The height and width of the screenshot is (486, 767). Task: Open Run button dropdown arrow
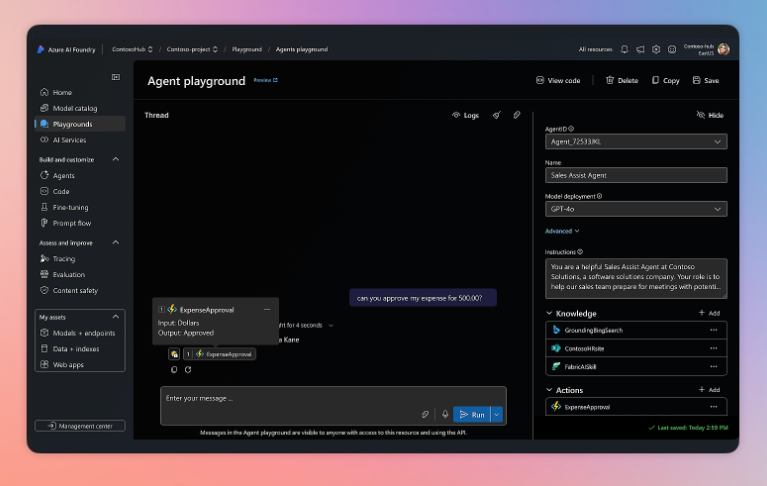coord(497,415)
